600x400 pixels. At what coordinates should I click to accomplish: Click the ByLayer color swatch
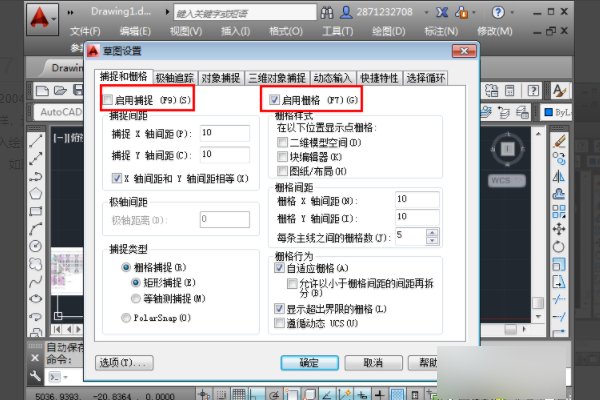point(548,112)
